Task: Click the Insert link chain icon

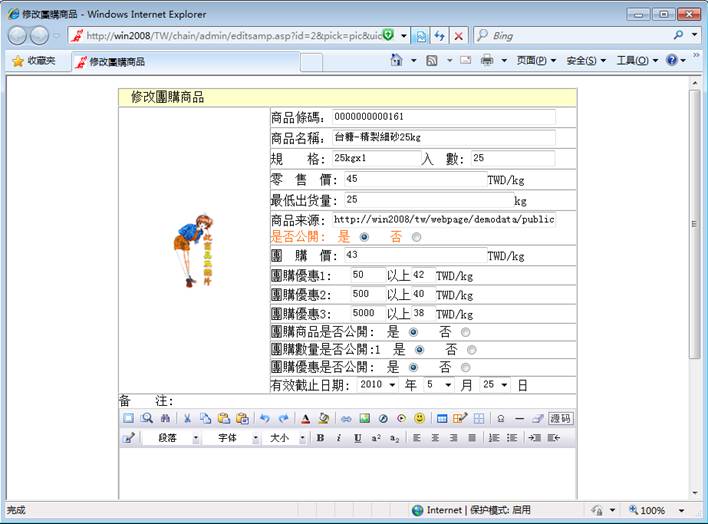Action: [x=347, y=418]
